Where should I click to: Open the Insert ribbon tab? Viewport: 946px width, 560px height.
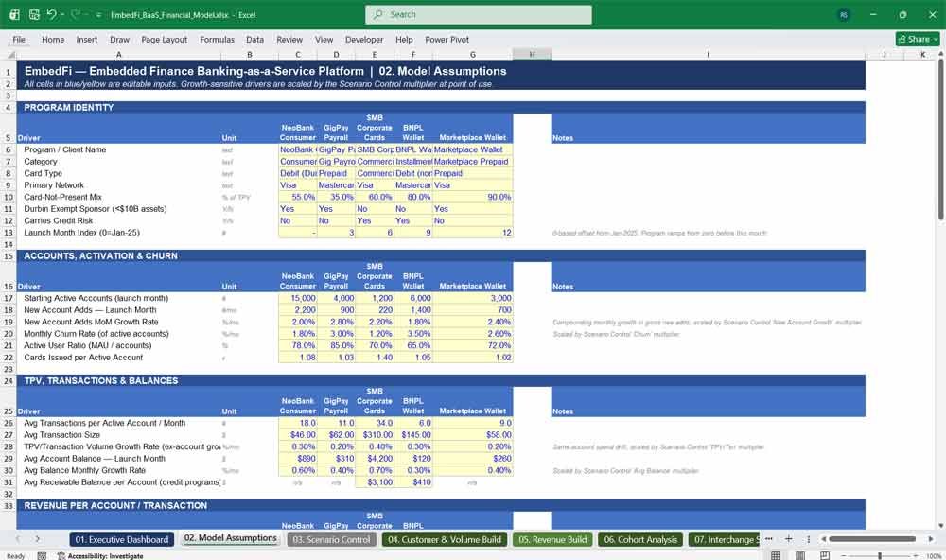(x=87, y=39)
